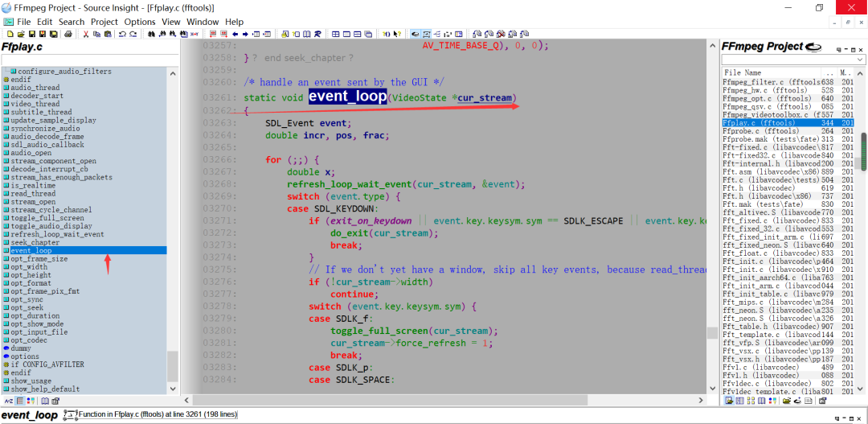
Task: Click the Search binoculars icon
Action: point(152,34)
